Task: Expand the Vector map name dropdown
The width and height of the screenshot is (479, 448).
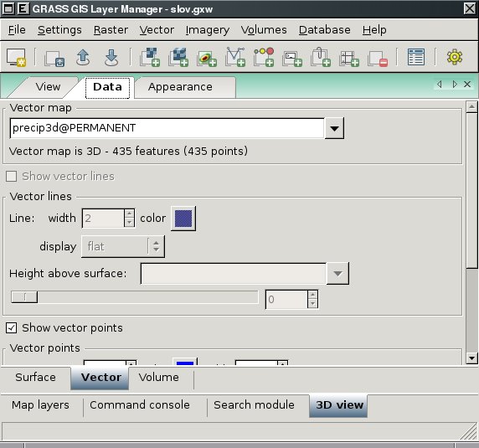Action: [334, 128]
